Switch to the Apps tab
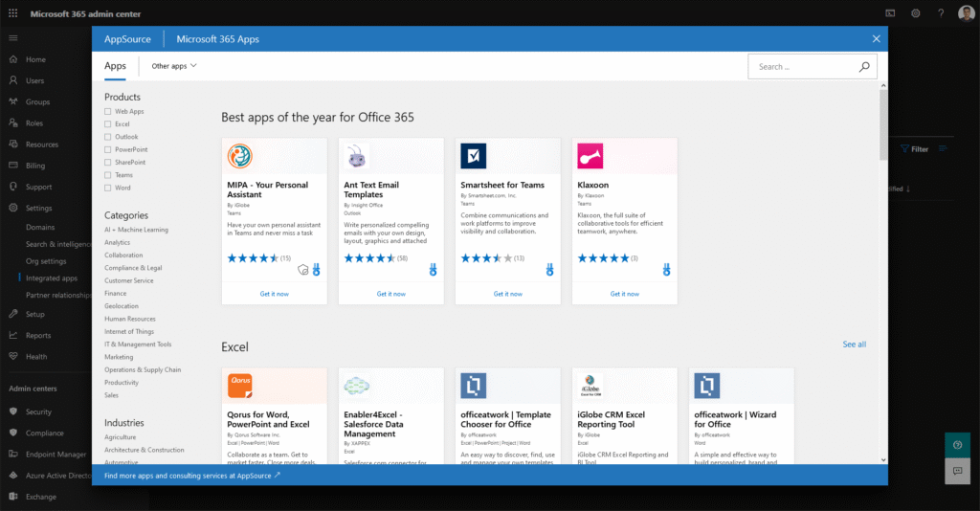980x511 pixels. [115, 66]
